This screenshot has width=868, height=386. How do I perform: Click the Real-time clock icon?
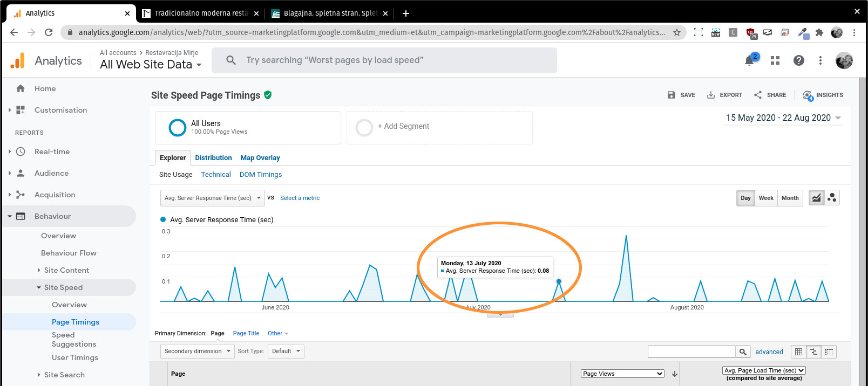tap(21, 151)
